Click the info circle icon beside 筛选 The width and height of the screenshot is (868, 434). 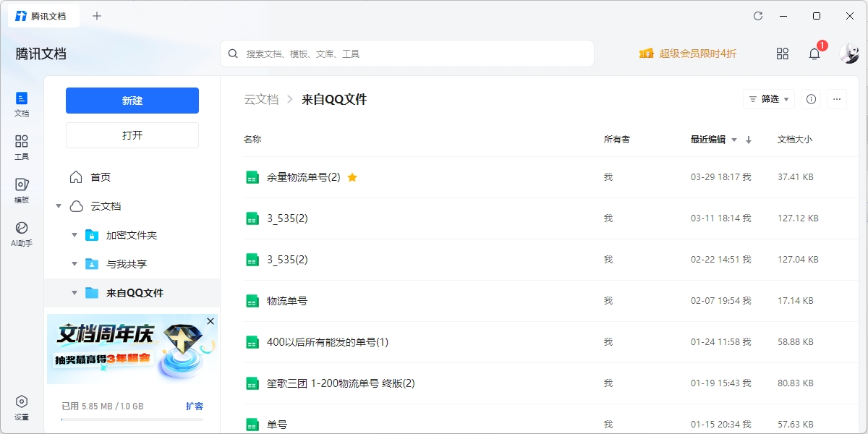(x=811, y=99)
